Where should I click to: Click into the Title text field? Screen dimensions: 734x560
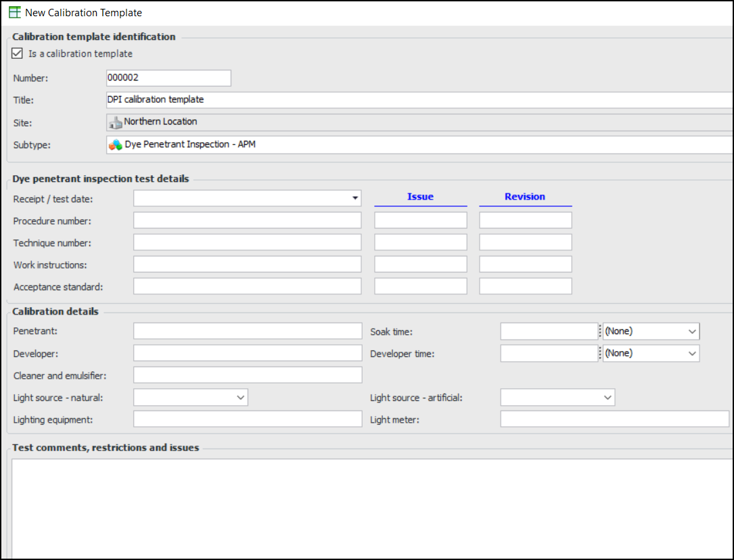click(418, 100)
